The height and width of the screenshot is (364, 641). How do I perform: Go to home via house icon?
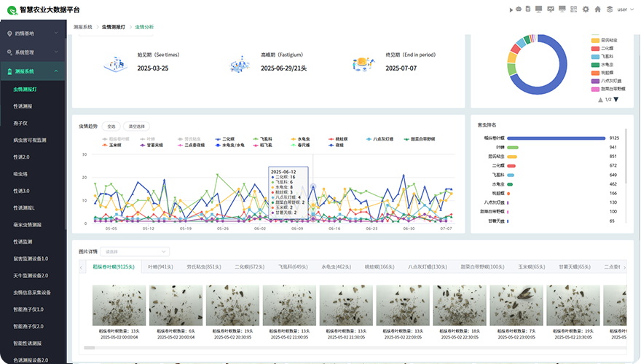[x=598, y=9]
